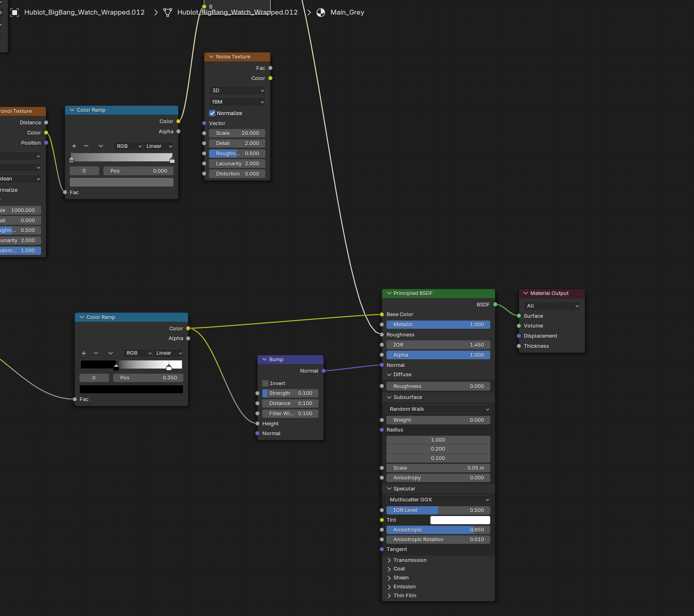
Task: Toggle the Normalize checkbox in Noise Texture
Action: [x=212, y=113]
